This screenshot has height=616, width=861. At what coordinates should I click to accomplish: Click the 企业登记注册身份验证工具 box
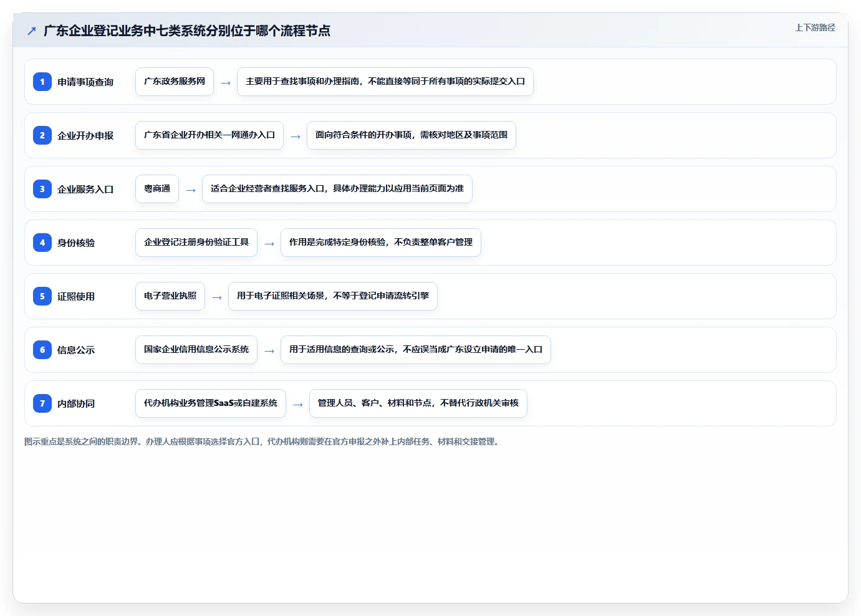[196, 243]
